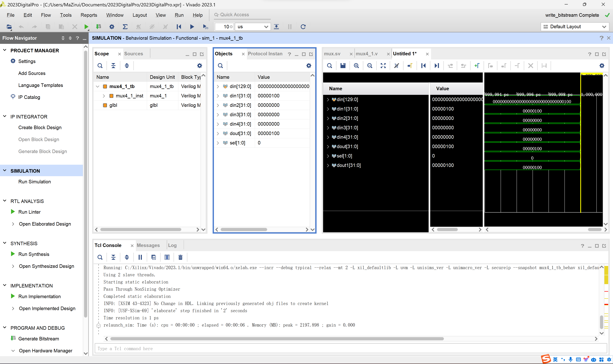This screenshot has width=613, height=364.
Task: Click the waveform Zoom Out icon
Action: [x=370, y=66]
